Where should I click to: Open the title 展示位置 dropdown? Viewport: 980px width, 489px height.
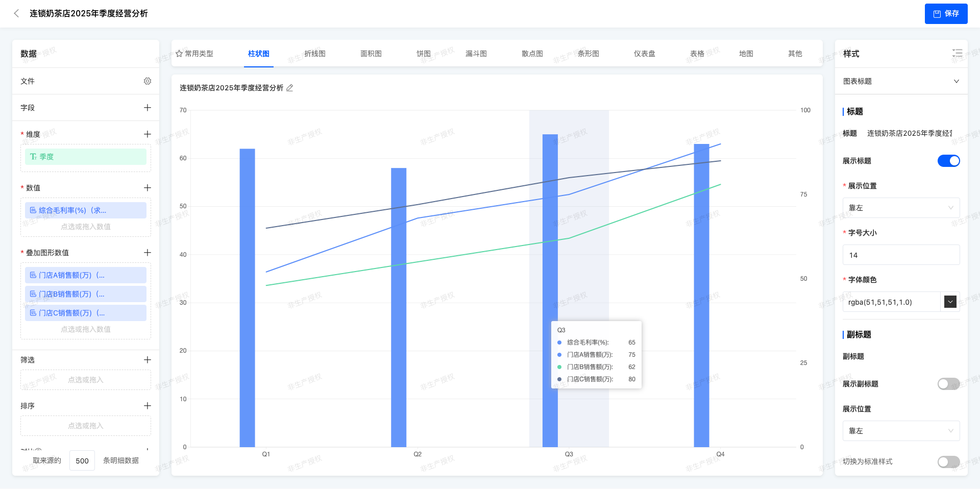coord(901,208)
